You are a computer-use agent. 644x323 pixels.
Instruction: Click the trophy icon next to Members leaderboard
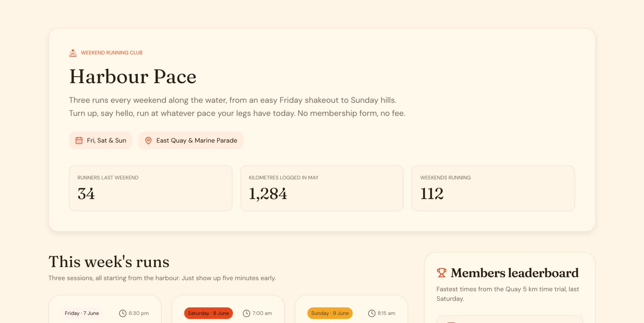[x=442, y=273]
